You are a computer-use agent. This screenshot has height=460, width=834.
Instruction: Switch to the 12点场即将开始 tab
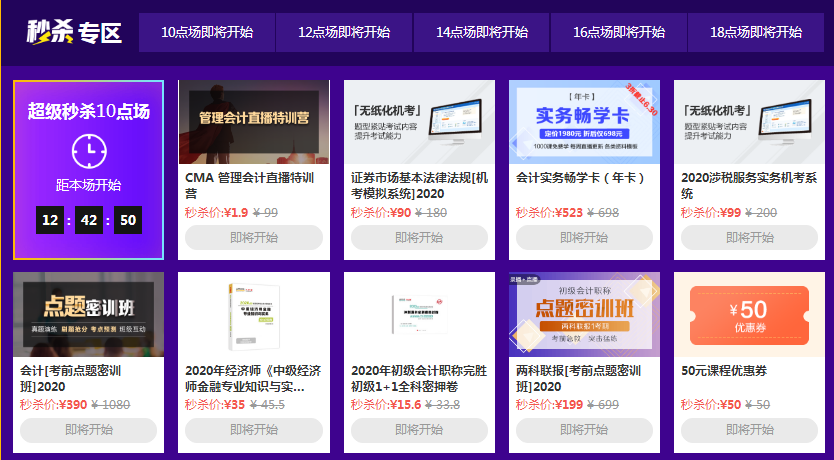pyautogui.click(x=344, y=32)
